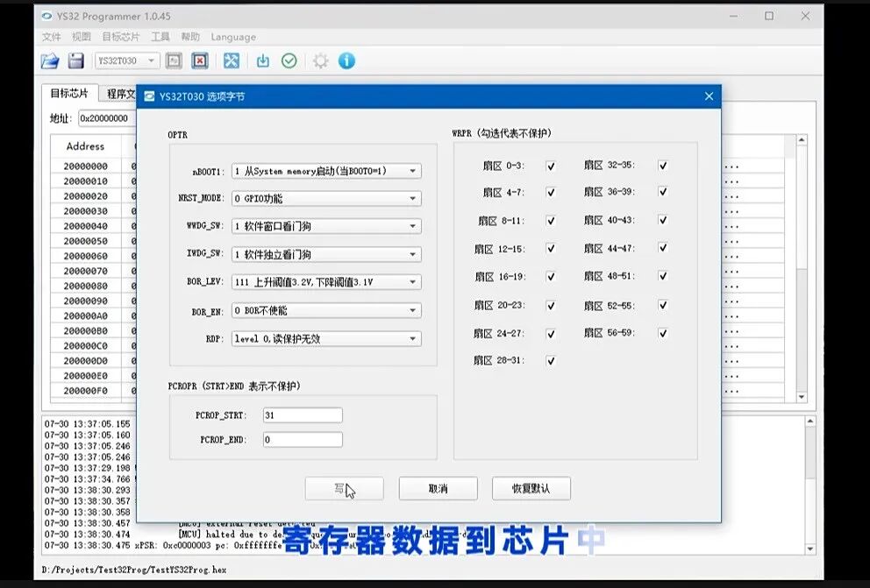Image resolution: width=870 pixels, height=588 pixels.
Task: Select memory row address 20000080
Action: 85,286
